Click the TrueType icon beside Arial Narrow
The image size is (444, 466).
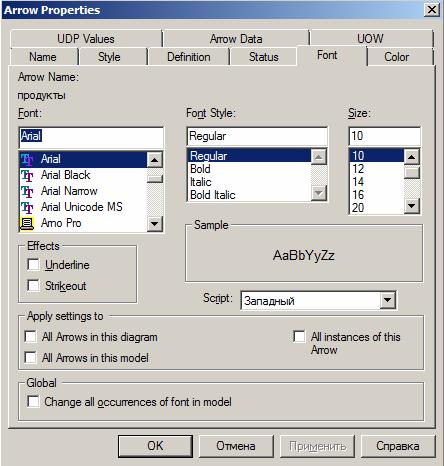click(x=27, y=191)
